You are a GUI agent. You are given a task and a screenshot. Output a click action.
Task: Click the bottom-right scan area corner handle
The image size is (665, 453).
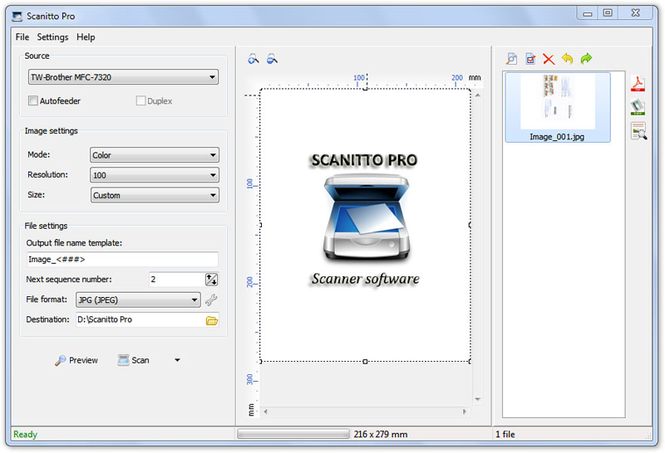(x=470, y=361)
